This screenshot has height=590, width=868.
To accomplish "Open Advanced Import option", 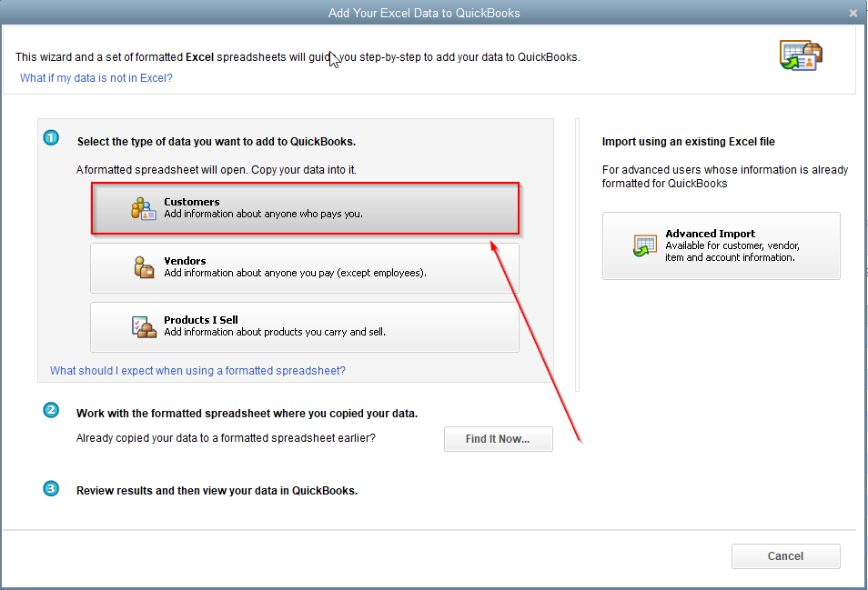I will click(722, 245).
